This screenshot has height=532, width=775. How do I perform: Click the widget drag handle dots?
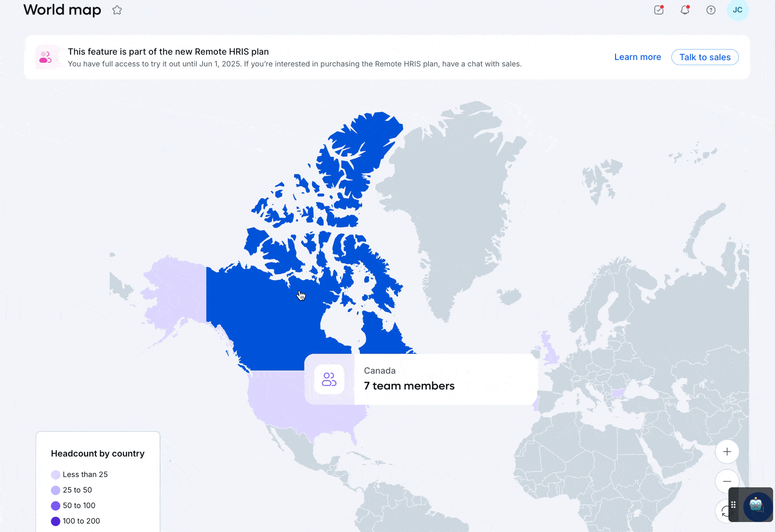(734, 504)
